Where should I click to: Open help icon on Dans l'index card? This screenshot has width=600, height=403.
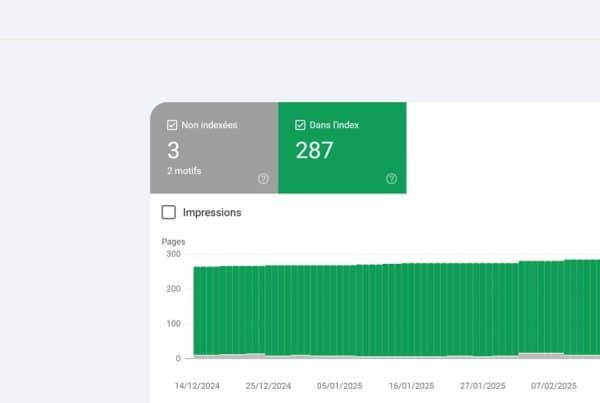(391, 178)
